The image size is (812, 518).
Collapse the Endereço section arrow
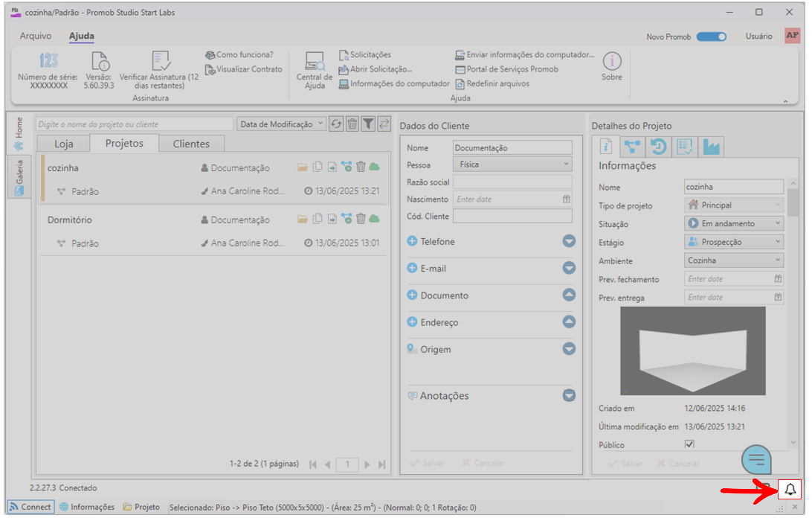coord(569,322)
